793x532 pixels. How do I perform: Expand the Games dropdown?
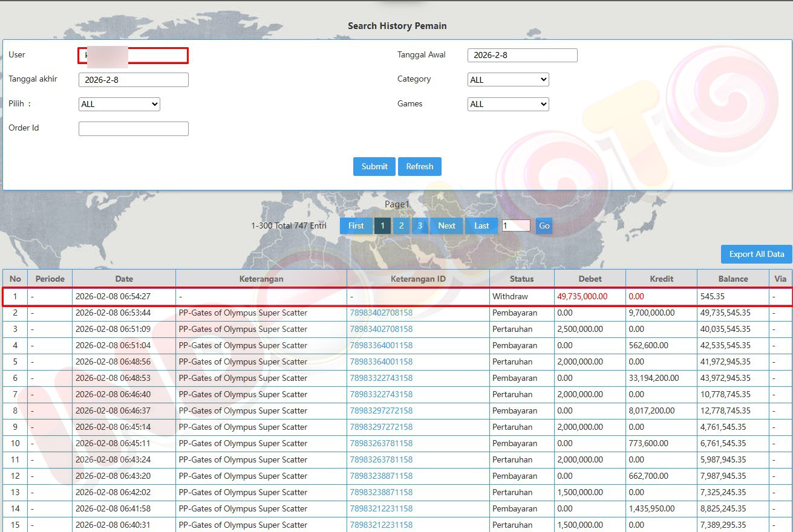[508, 105]
